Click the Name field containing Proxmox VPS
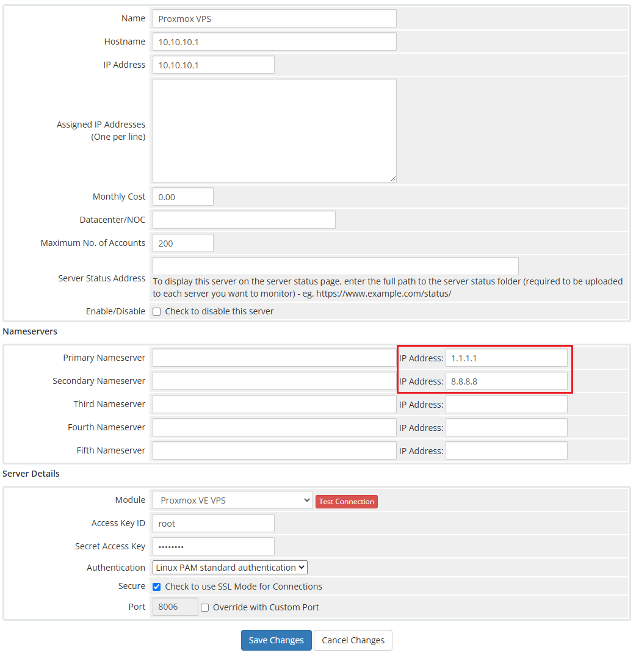This screenshot has height=672, width=636. point(274,18)
